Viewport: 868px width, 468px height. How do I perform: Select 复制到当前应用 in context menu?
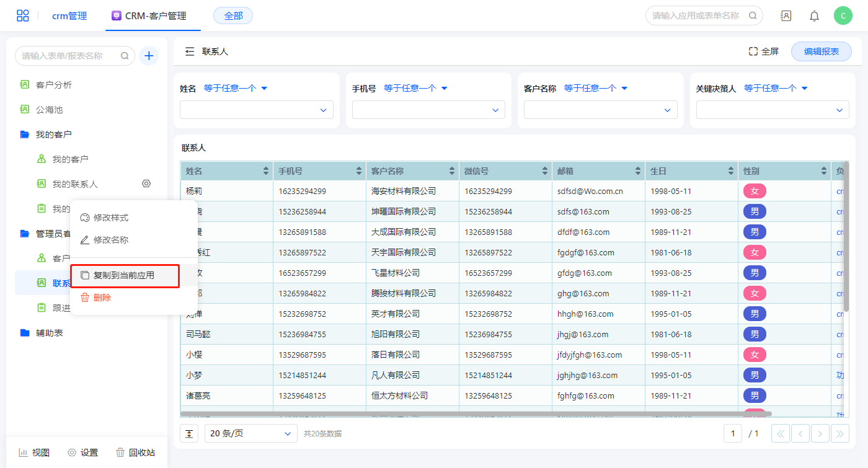tap(124, 275)
